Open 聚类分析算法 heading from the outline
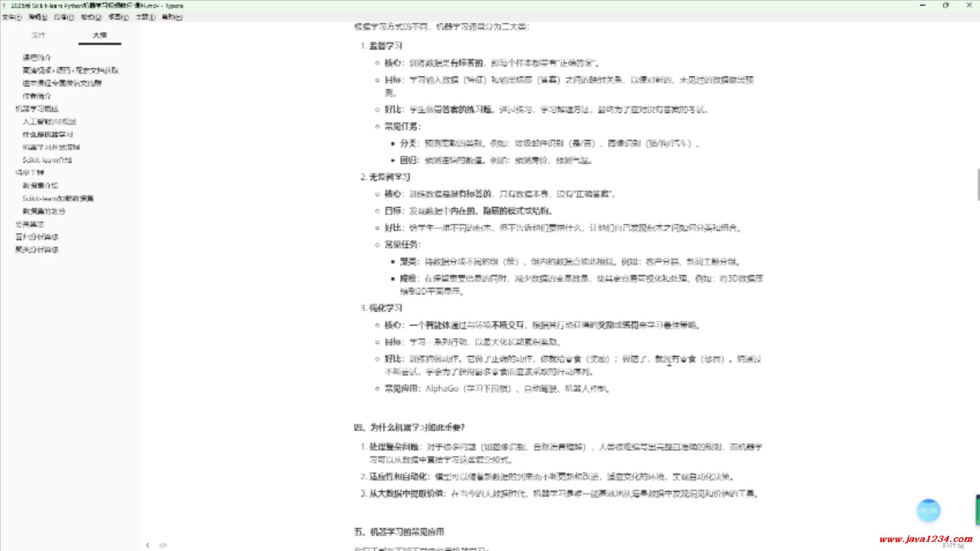The image size is (980, 551). pyautogui.click(x=37, y=249)
